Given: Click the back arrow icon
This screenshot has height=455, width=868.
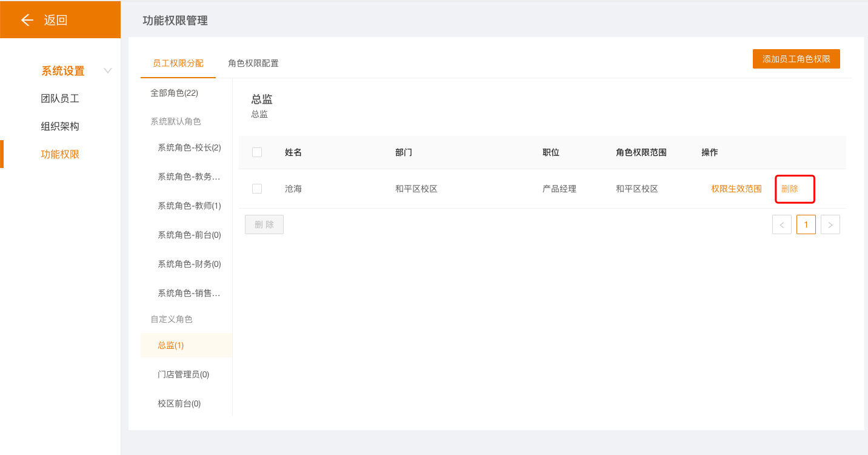Looking at the screenshot, I should [27, 20].
